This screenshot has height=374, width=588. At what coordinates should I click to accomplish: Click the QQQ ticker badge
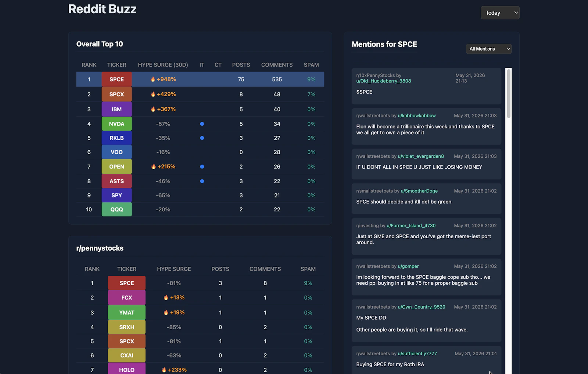tap(116, 210)
